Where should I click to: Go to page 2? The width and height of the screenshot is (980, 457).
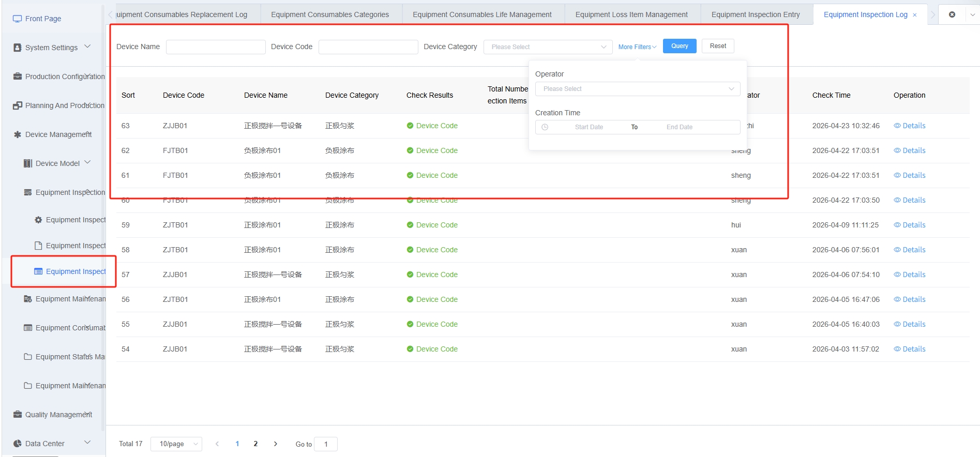click(255, 444)
